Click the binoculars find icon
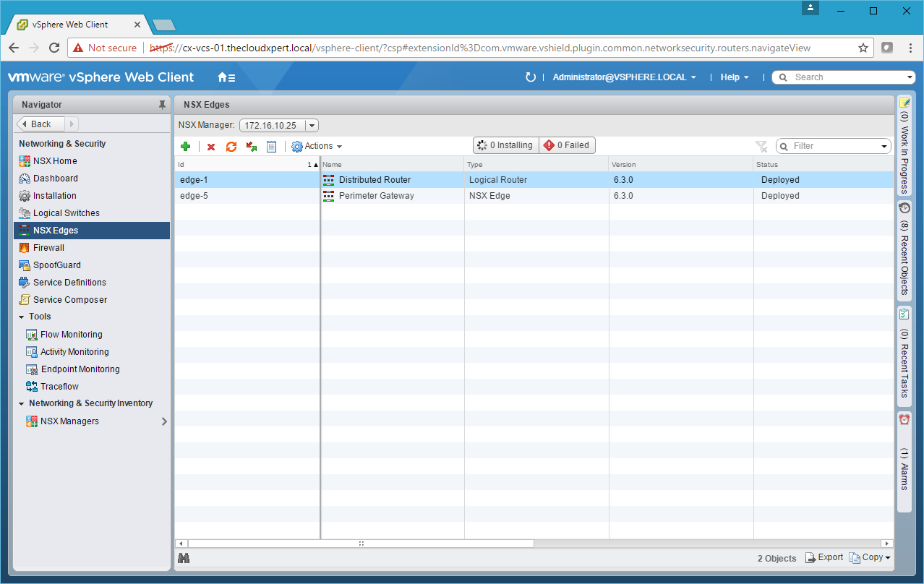924x584 pixels. click(x=184, y=558)
